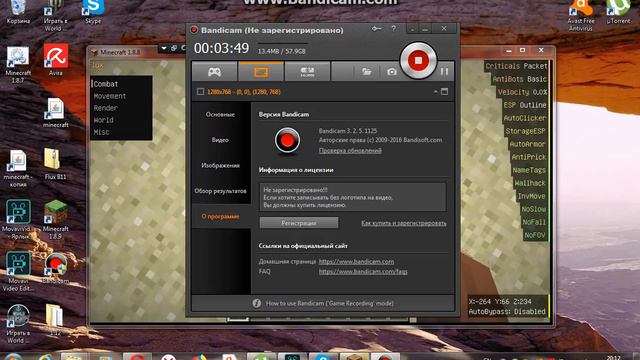Open the Основные settings tab
This screenshot has height=360, width=640.
point(220,115)
